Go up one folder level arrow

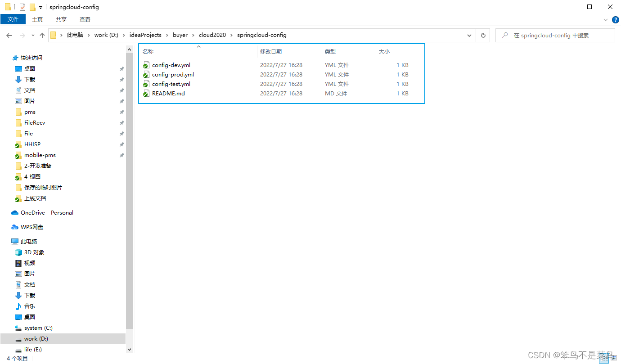coord(42,35)
